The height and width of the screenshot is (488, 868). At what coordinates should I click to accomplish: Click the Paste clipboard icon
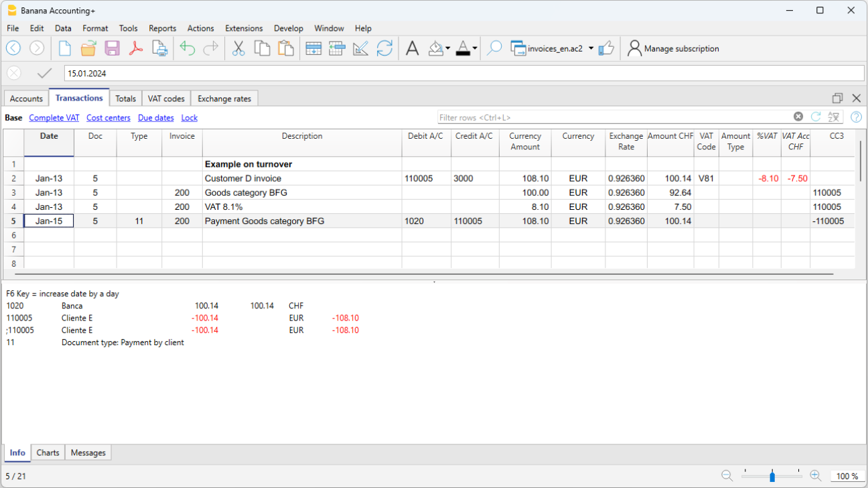point(286,48)
